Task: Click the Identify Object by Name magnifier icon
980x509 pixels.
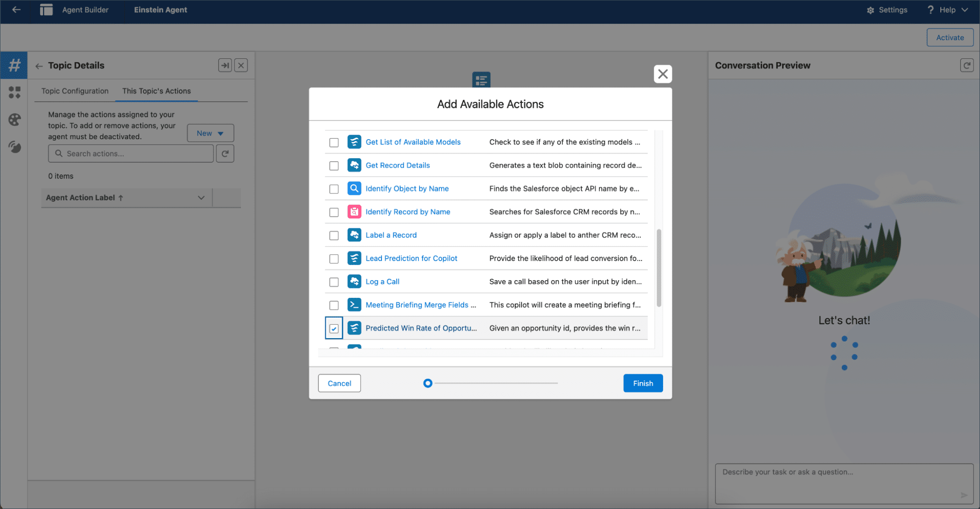Action: point(354,189)
